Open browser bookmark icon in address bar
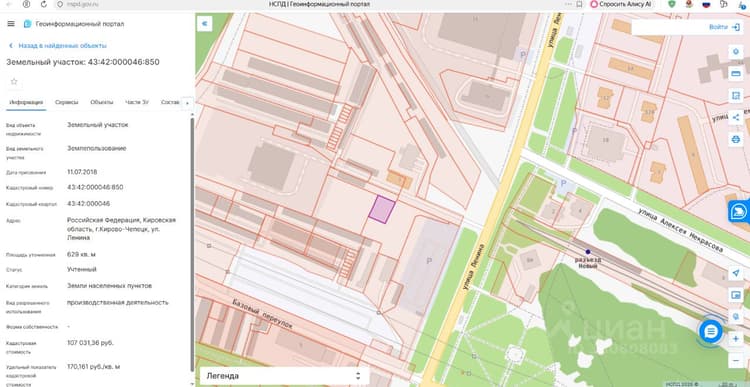This screenshot has height=387, width=750. tap(579, 4)
